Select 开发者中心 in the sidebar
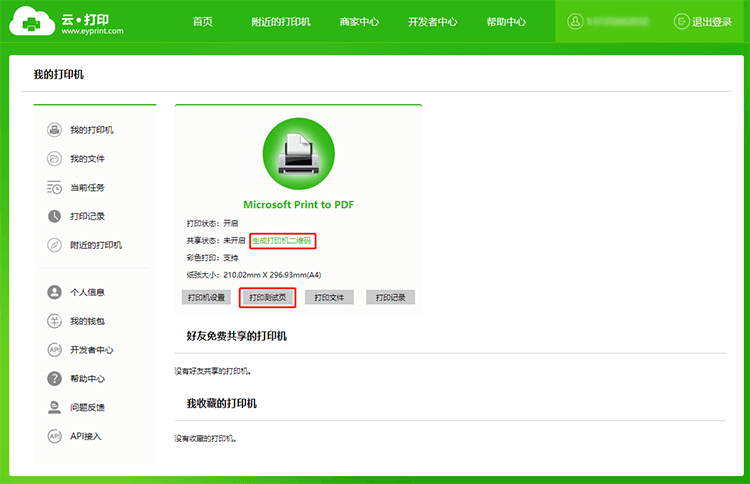Image resolution: width=750 pixels, height=484 pixels. (92, 350)
